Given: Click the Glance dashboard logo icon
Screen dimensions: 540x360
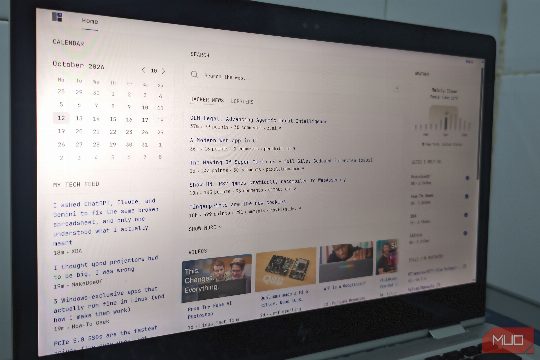Looking at the screenshot, I should pos(57,17).
